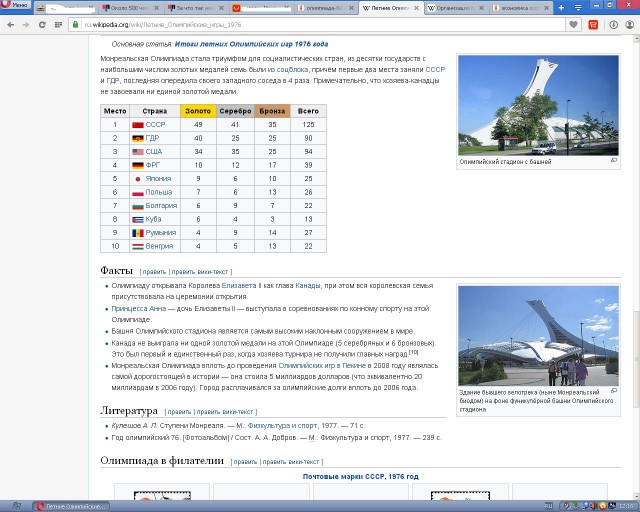Viewport: 640px width, 512px height.
Task: Go forward to the next page
Action: [x=26, y=25]
